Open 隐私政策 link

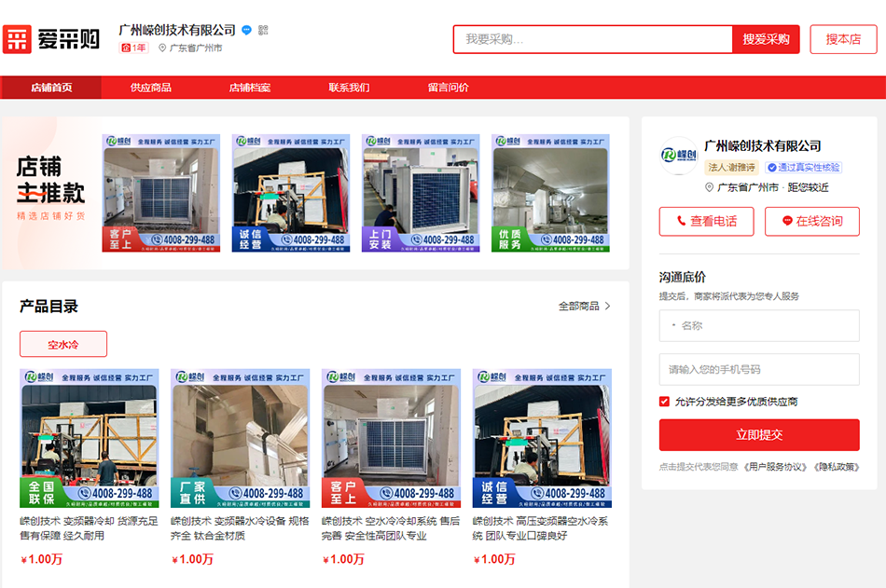837,467
